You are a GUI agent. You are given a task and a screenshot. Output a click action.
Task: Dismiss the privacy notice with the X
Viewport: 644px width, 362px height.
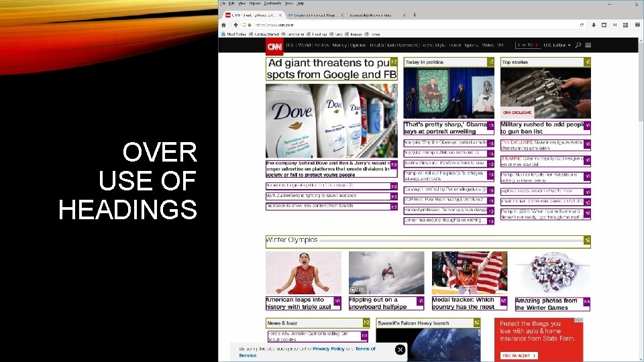(x=400, y=349)
